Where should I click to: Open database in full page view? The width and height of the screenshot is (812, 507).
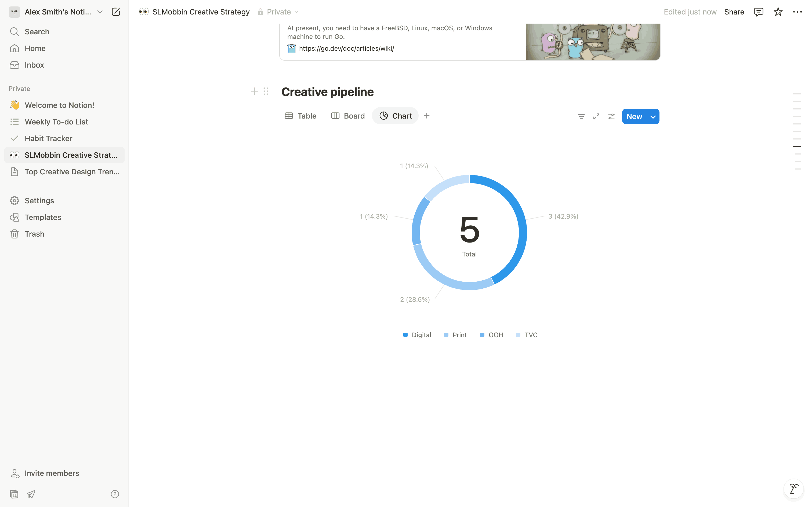tap(596, 116)
